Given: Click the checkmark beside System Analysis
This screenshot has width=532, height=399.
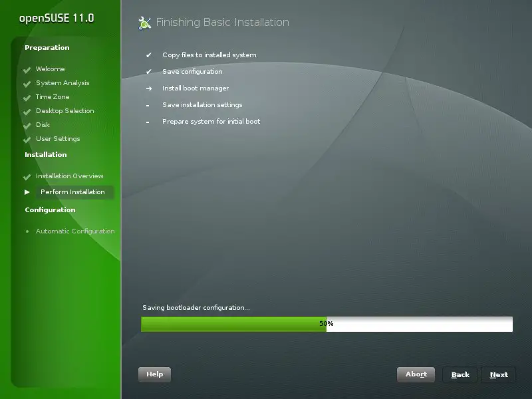Looking at the screenshot, I should [27, 84].
